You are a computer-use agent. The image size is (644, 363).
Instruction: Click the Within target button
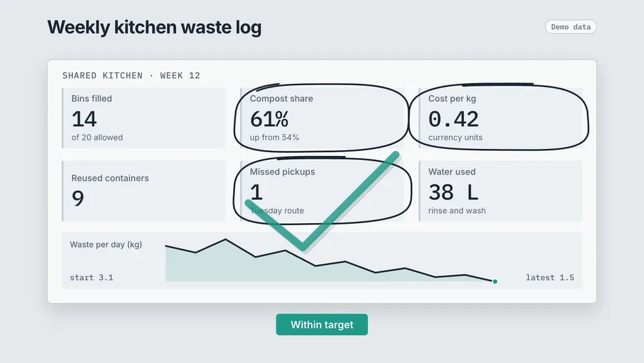[322, 325]
